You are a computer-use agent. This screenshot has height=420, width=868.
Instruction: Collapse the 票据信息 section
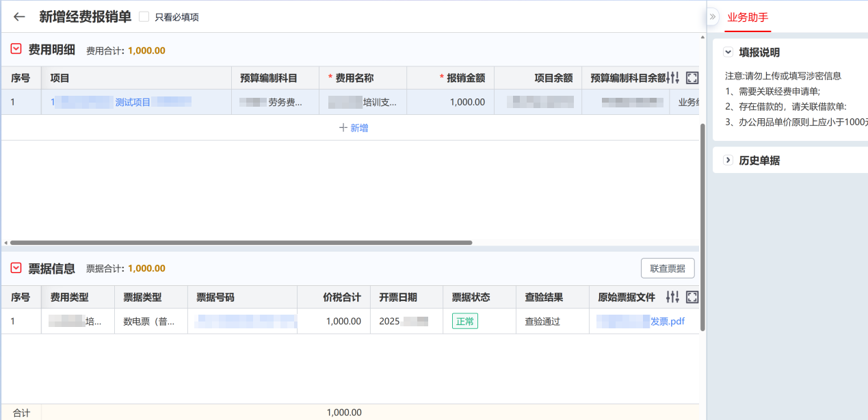click(16, 268)
